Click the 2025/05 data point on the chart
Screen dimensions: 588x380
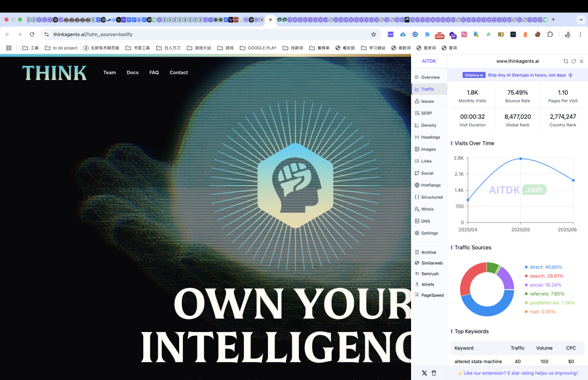click(520, 158)
